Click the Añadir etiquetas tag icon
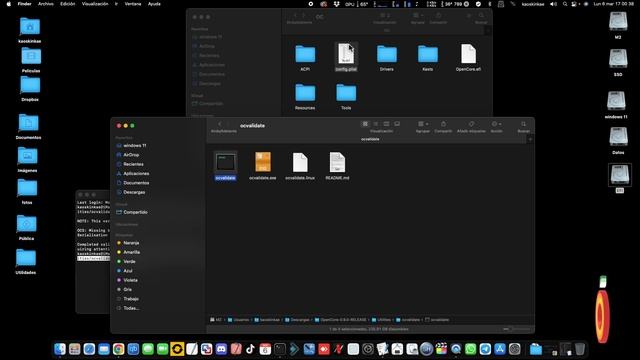Viewport: 640px width, 360px height. (471, 124)
